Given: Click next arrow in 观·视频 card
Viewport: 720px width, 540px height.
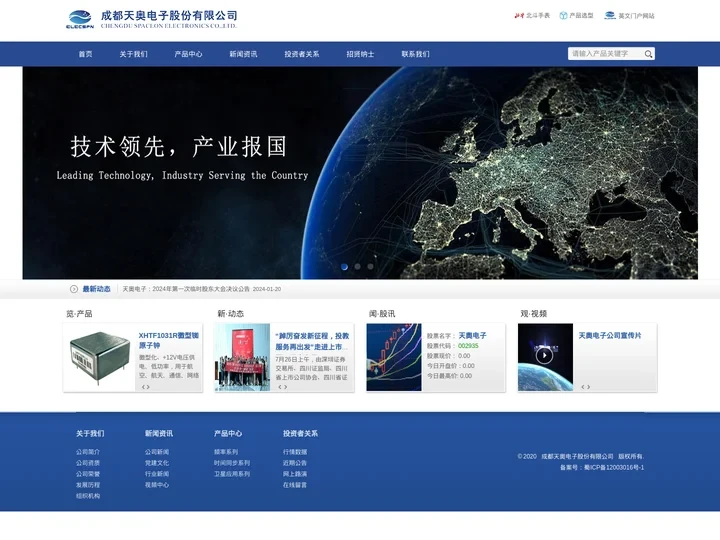Looking at the screenshot, I should click(x=588, y=387).
